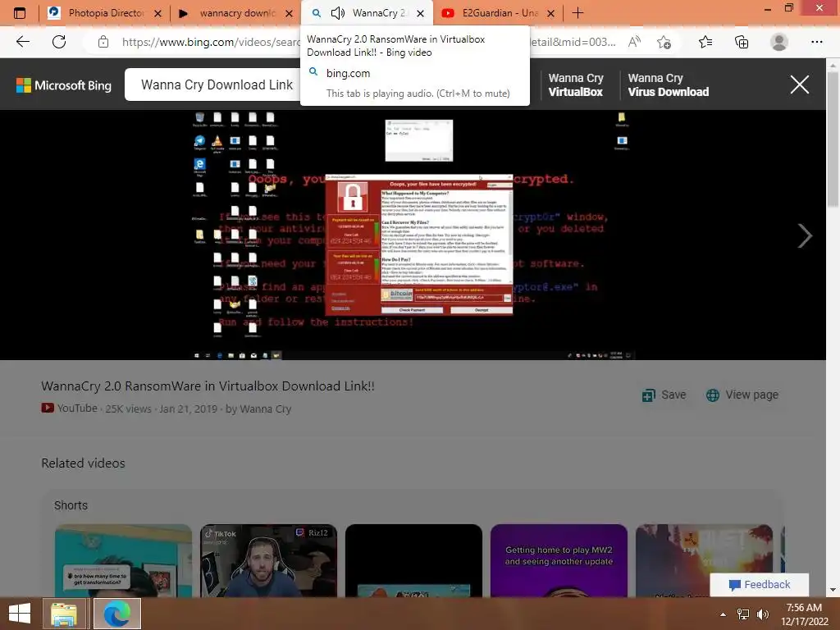Screen dimensions: 840x630
Task: Select Wanna Cry VirtualBox suggestion
Action: pyautogui.click(x=576, y=84)
